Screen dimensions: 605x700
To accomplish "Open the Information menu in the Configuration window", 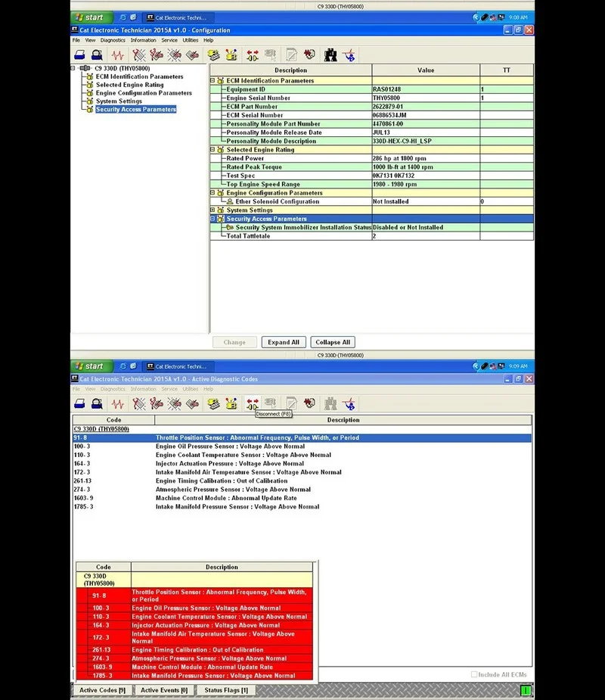I will click(x=143, y=40).
